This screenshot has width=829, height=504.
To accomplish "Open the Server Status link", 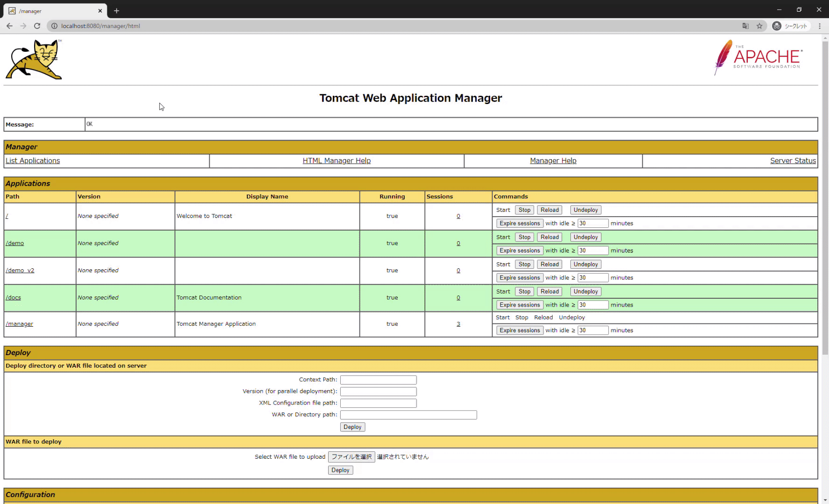I will [793, 161].
